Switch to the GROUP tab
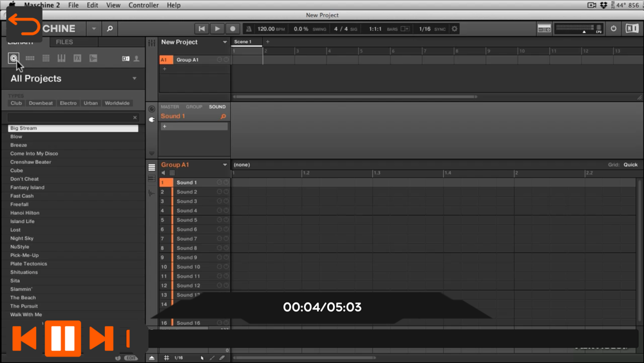Screen dimensions: 644x363 (194, 107)
